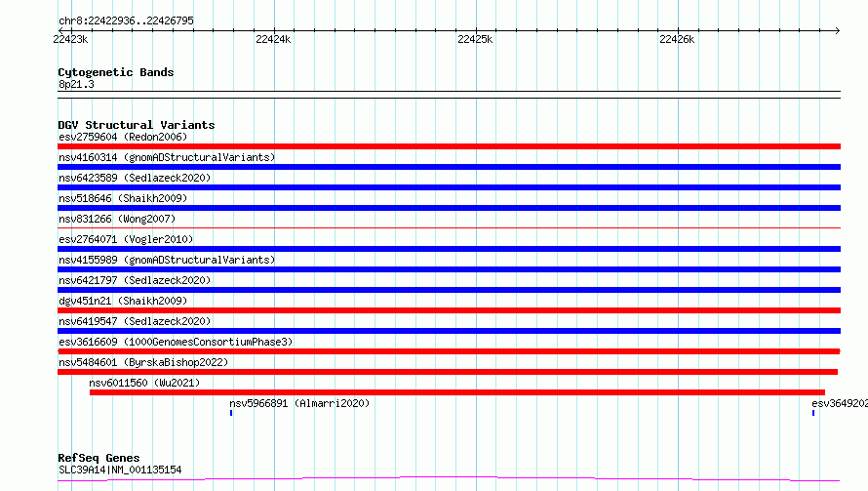
Task: Click chr8:22422936..22426795 coordinate label
Action: coord(126,20)
